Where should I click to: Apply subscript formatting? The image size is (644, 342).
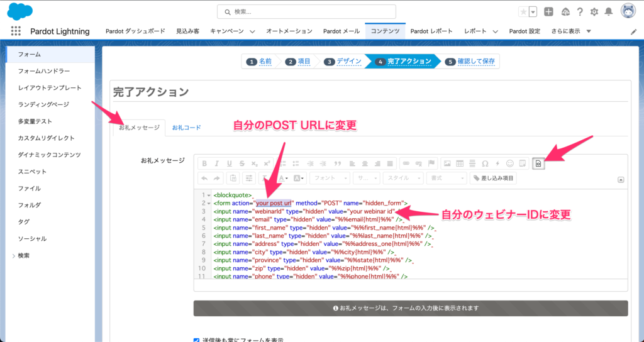[254, 163]
